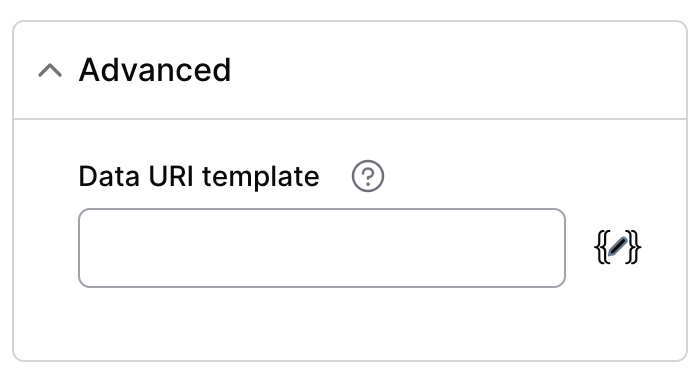
Task: View info about the Data URI template
Action: 368,176
